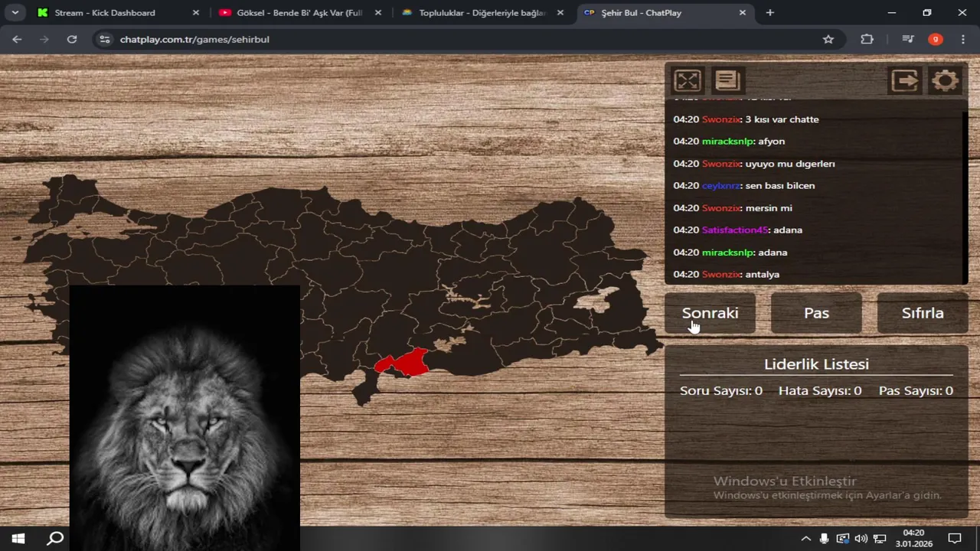The image size is (980, 551).
Task: Open the tab search dropdown arrow
Action: click(15, 13)
